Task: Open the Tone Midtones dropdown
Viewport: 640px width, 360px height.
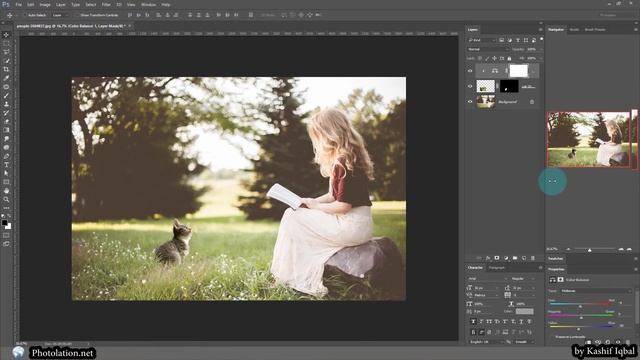Action: click(596, 291)
